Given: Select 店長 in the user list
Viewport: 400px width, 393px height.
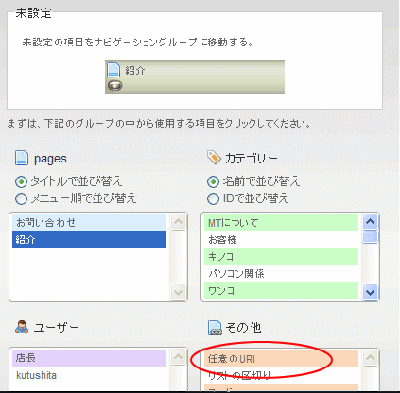Looking at the screenshot, I should pos(89,358).
